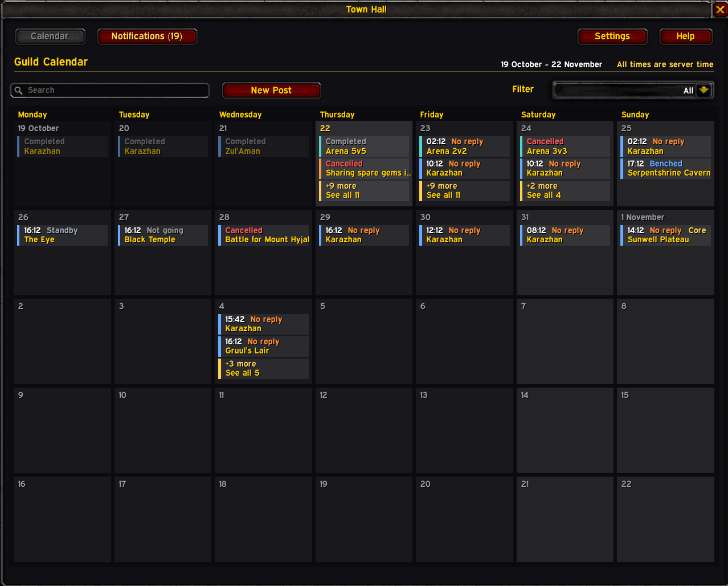The image size is (728, 586).
Task: Click the search magnifier icon
Action: 19,90
